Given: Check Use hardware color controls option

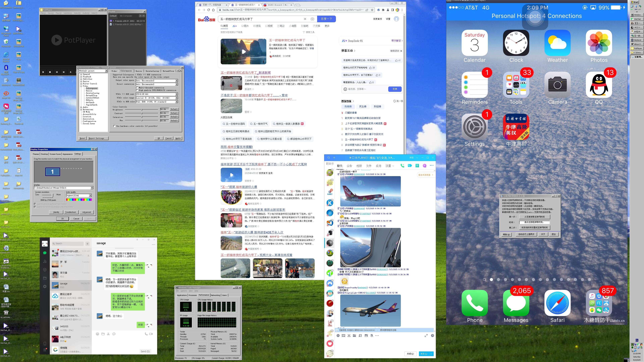Looking at the screenshot, I should (x=115, y=126).
